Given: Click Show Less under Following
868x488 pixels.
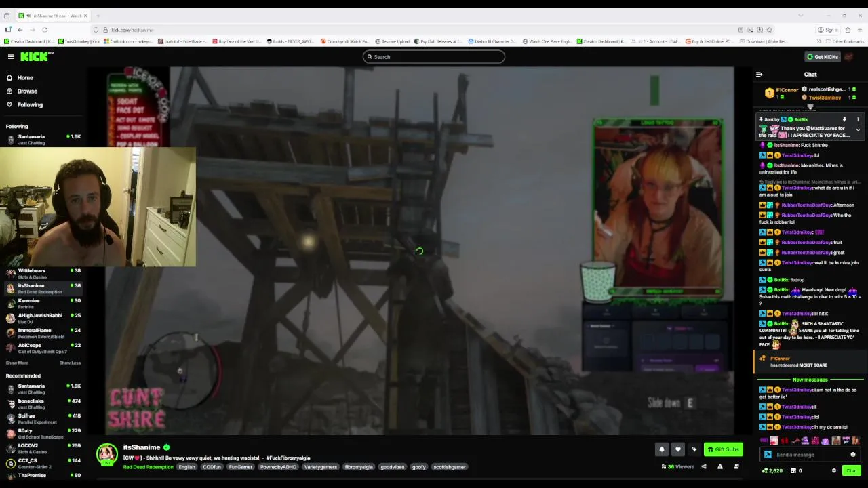Looking at the screenshot, I should [70, 363].
